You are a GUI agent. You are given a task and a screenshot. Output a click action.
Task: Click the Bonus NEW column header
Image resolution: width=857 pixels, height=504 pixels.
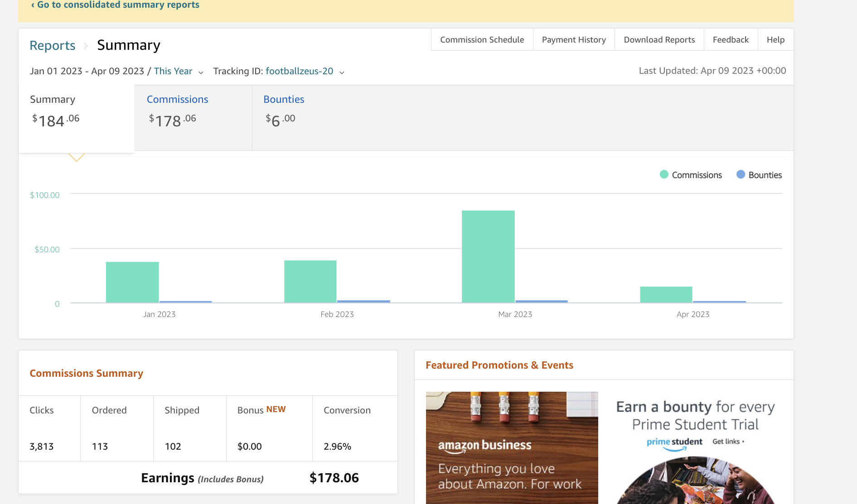point(261,410)
